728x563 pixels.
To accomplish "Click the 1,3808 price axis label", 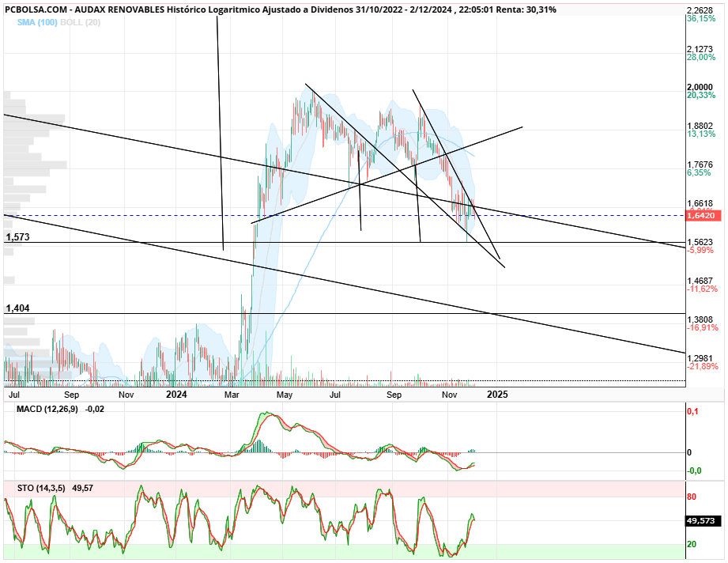I will coord(700,319).
